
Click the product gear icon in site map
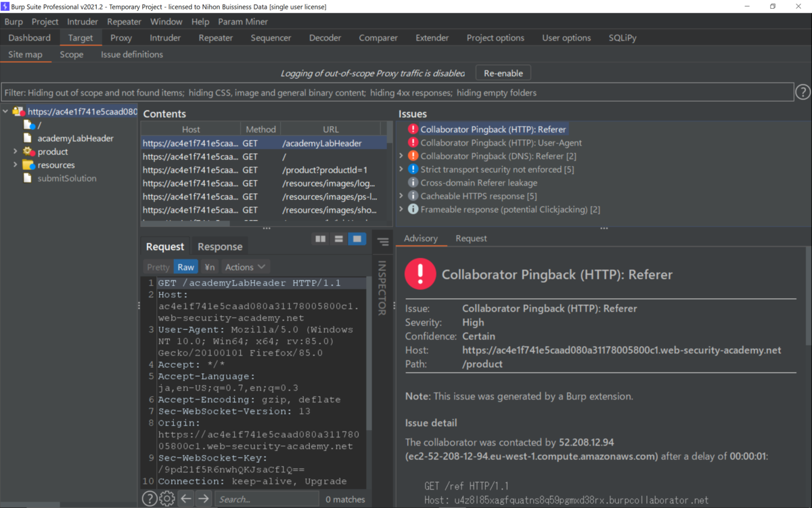point(28,152)
